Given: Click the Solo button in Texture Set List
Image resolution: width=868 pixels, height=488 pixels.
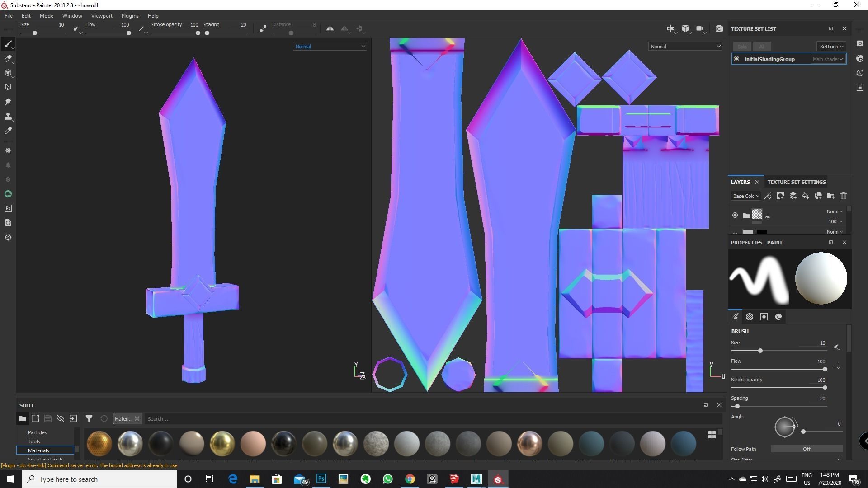Looking at the screenshot, I should (x=741, y=46).
